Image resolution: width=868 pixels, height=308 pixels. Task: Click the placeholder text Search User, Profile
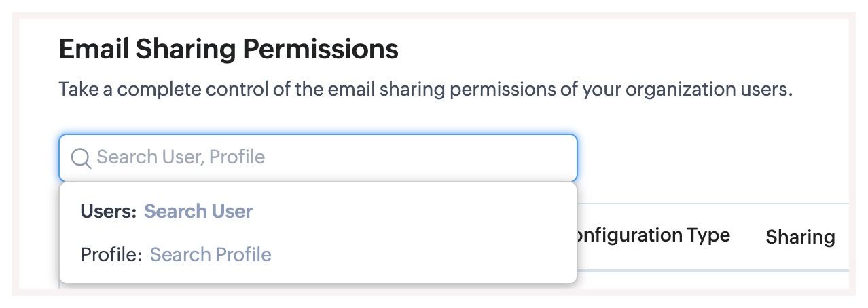point(181,157)
